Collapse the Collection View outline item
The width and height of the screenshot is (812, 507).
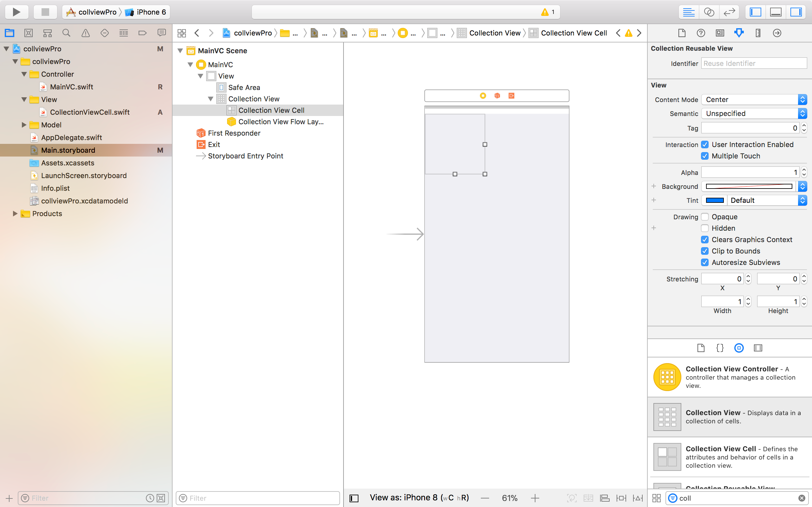[x=210, y=99]
